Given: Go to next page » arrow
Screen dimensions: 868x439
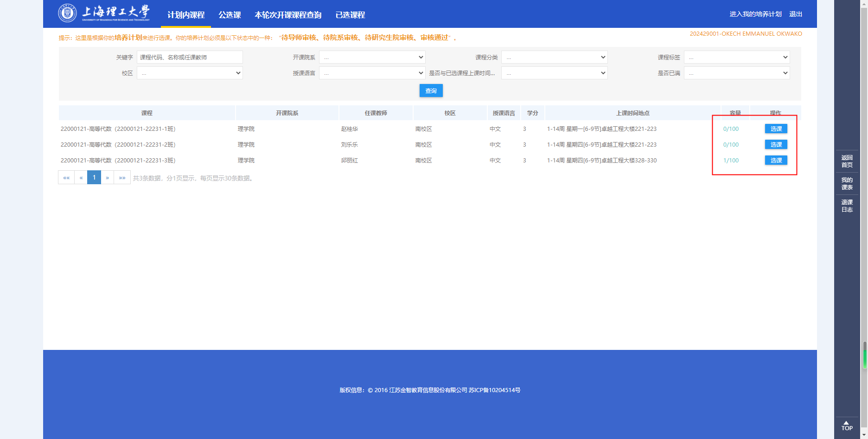Looking at the screenshot, I should point(107,178).
